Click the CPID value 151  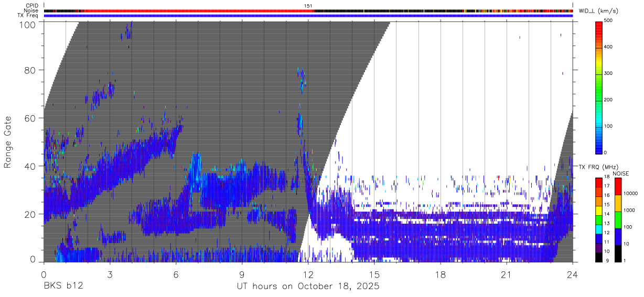tap(308, 6)
